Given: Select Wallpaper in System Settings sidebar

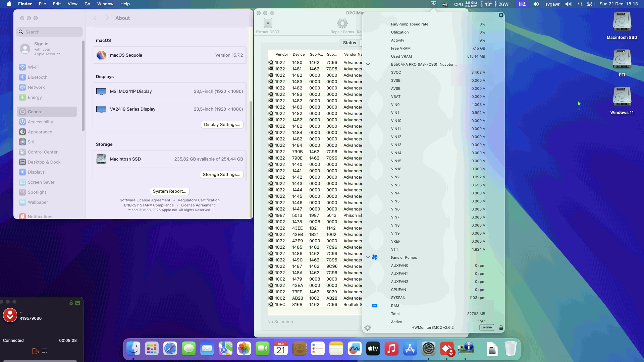Looking at the screenshot, I should 47,202.
